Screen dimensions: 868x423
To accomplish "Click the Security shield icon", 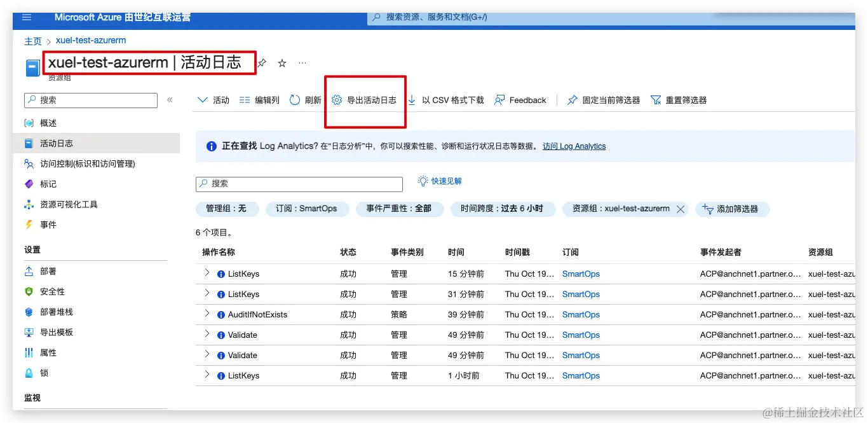I will (29, 291).
